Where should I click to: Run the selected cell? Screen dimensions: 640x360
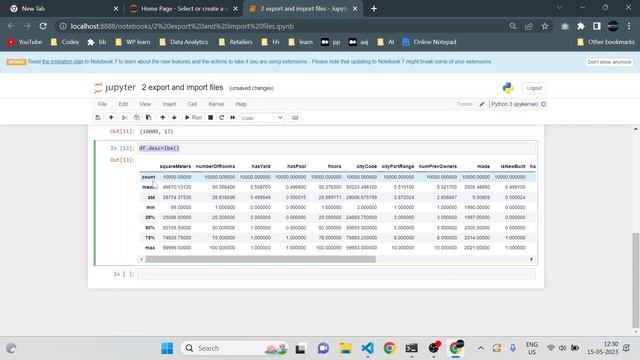[193, 118]
